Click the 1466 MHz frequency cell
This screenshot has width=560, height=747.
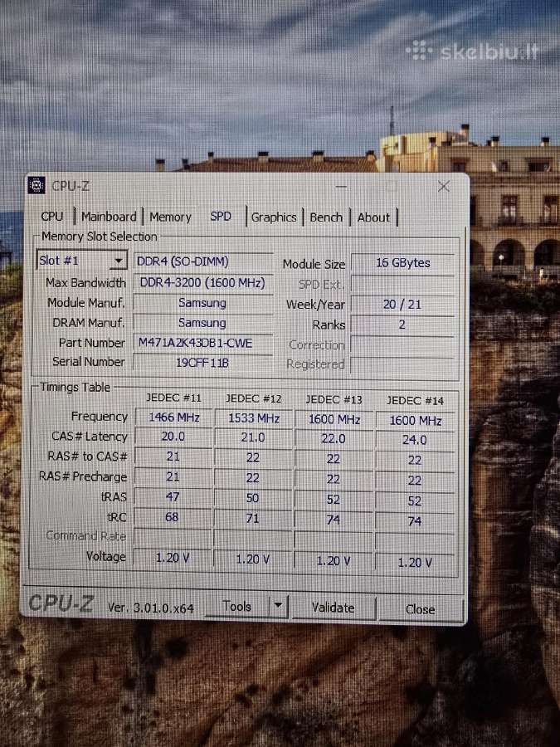click(x=173, y=417)
